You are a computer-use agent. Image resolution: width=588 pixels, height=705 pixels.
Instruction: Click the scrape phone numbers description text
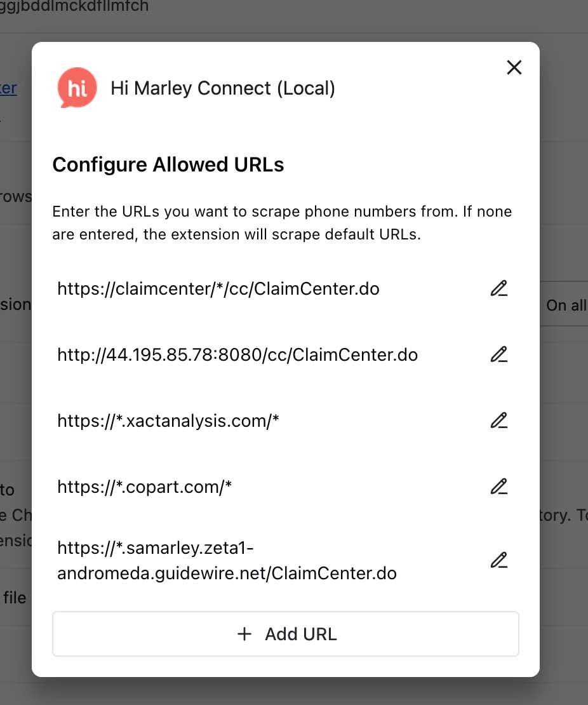pyautogui.click(x=282, y=223)
